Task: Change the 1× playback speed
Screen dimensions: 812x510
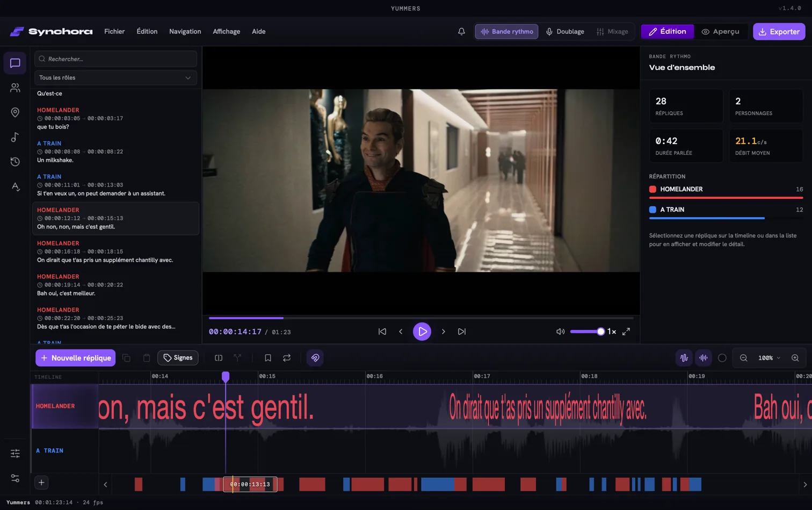Action: click(612, 332)
